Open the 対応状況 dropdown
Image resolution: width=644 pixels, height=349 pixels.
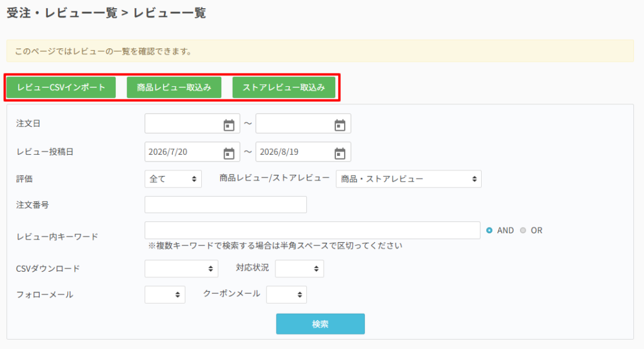[x=299, y=269]
